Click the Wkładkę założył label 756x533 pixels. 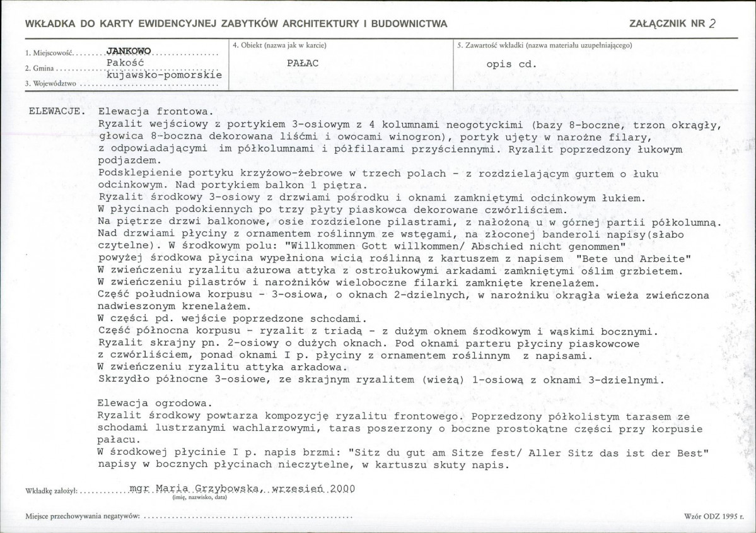click(x=51, y=489)
